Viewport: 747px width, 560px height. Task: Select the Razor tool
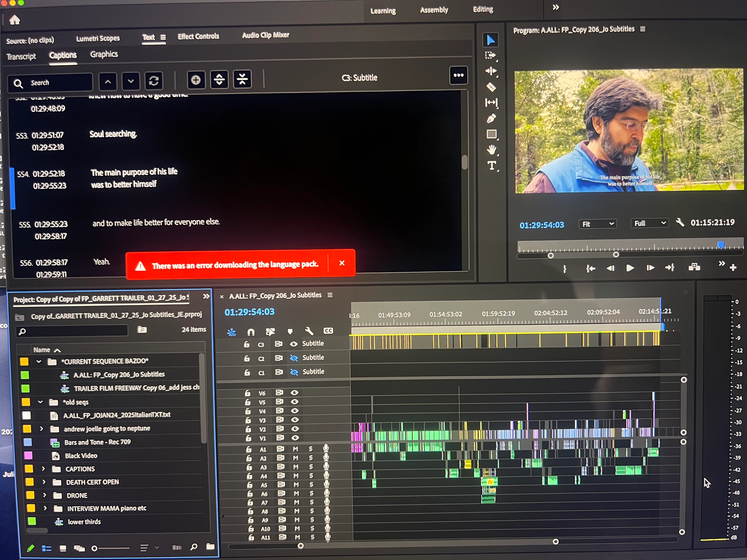(491, 87)
